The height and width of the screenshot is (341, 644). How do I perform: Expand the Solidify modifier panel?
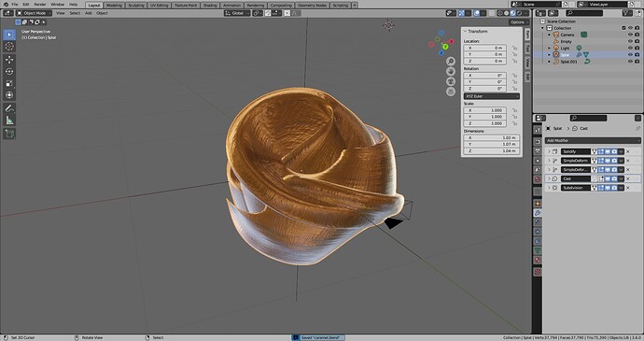tap(549, 151)
